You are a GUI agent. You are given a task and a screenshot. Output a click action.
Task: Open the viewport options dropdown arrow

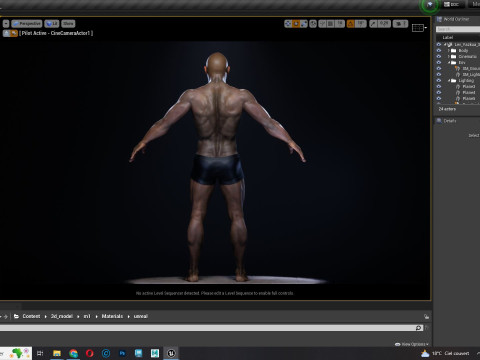pyautogui.click(x=6, y=24)
